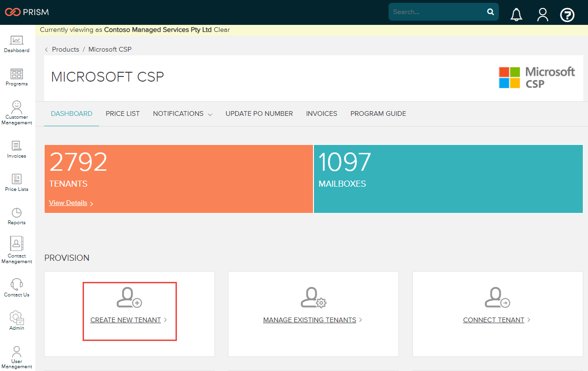Open User Management in the sidebar
Screen dimensions: 588x371
tap(17, 357)
